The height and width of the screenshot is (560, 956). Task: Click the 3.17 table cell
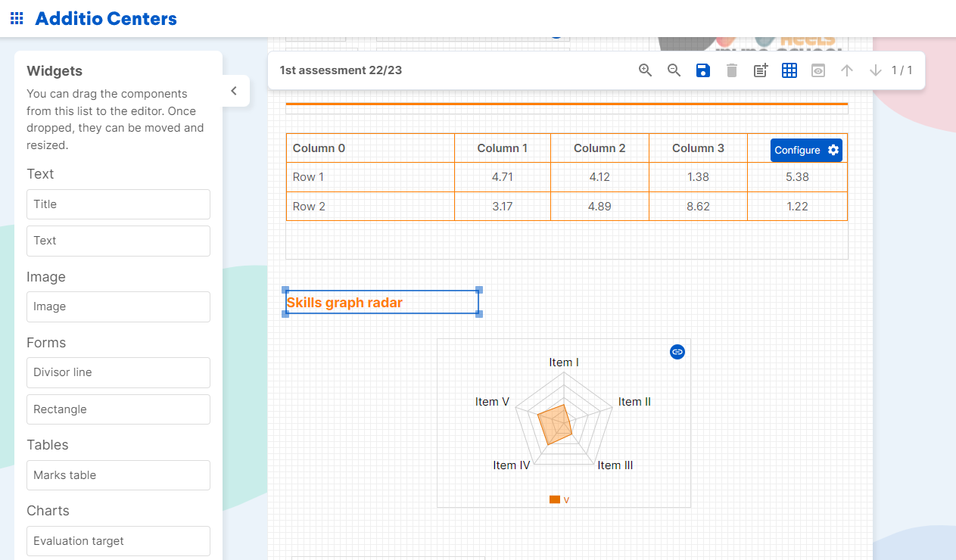(503, 207)
